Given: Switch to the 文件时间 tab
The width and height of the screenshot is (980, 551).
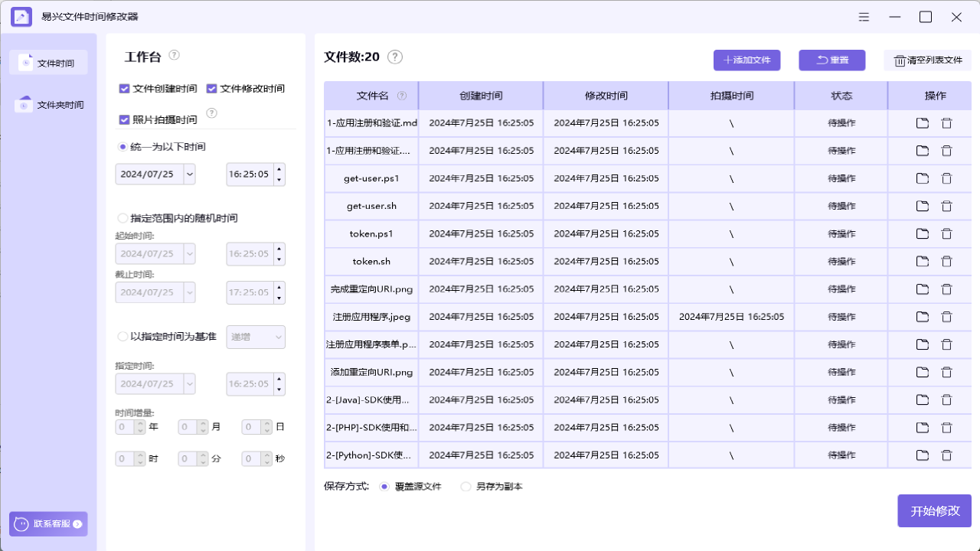Looking at the screenshot, I should tap(49, 62).
